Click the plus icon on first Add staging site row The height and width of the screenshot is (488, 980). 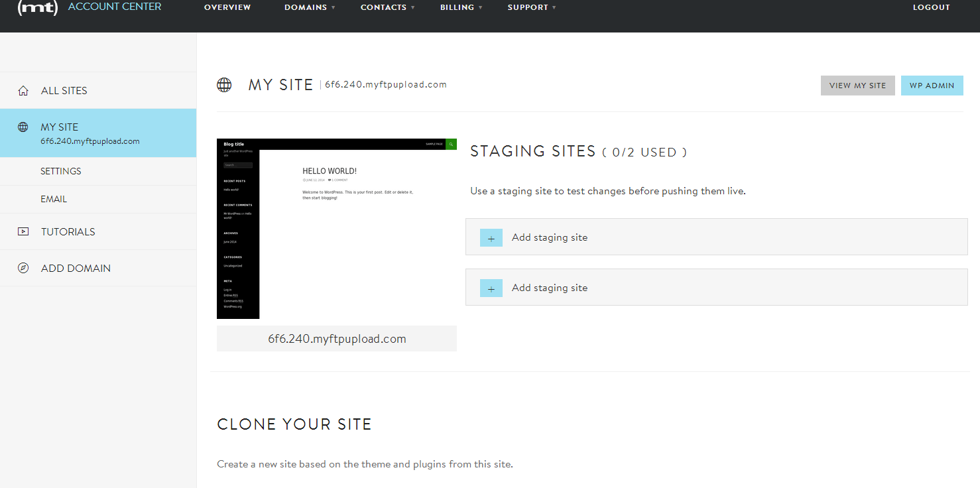tap(491, 237)
